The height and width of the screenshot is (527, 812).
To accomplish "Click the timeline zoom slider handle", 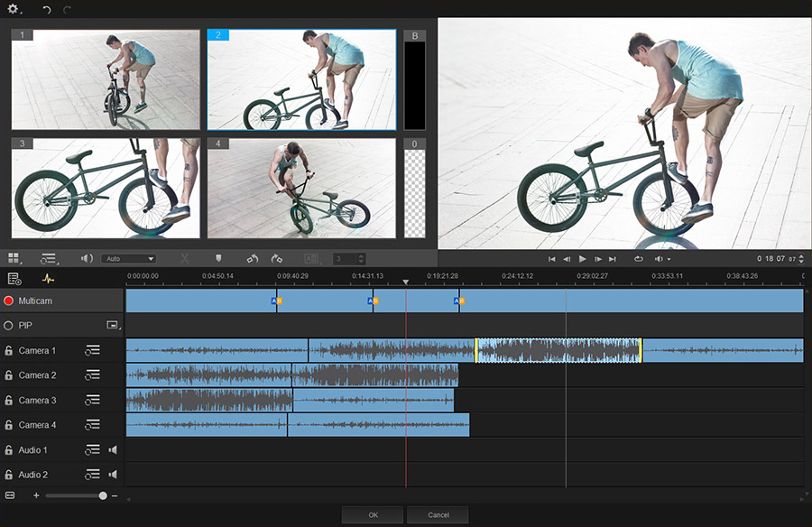I will [103, 495].
